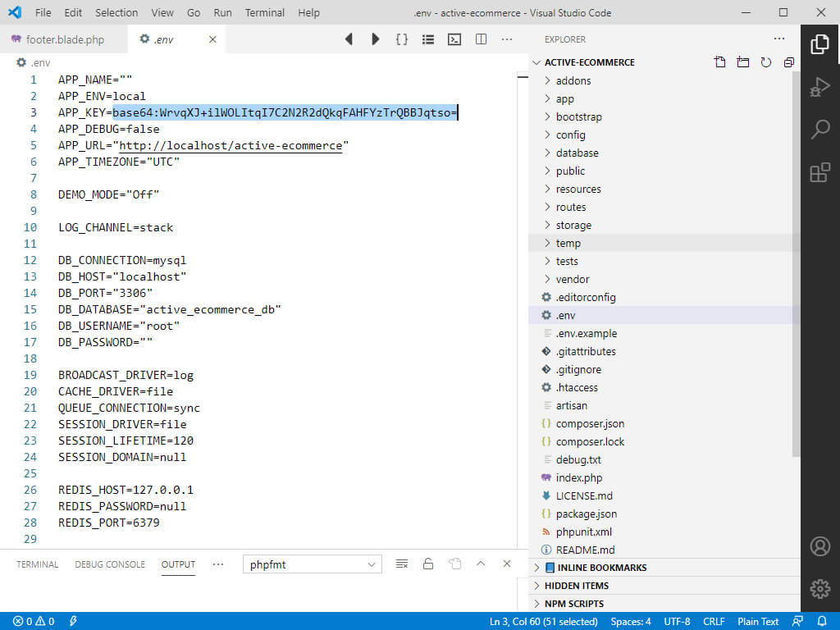
Task: Maximize the bottom panel with chevron
Action: 481,564
